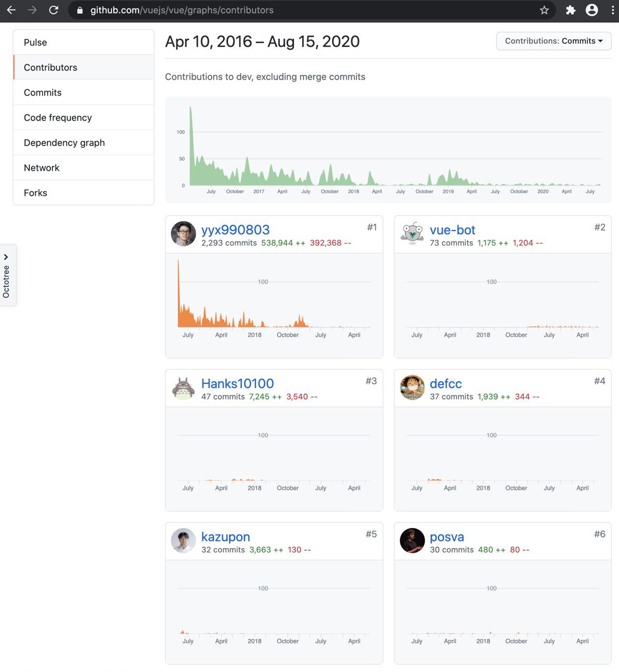Viewport: 619px width, 672px height.
Task: Click the padlock site info icon
Action: (x=80, y=10)
